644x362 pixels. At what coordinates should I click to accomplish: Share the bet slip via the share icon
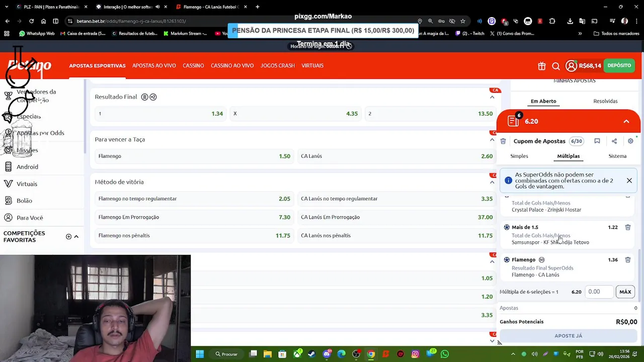tap(614, 141)
